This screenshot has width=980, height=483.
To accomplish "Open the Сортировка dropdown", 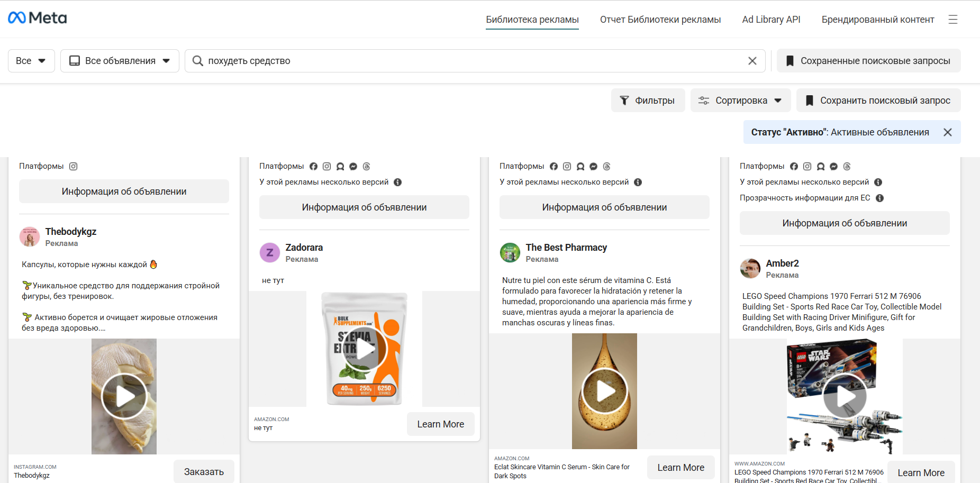I will click(x=740, y=101).
